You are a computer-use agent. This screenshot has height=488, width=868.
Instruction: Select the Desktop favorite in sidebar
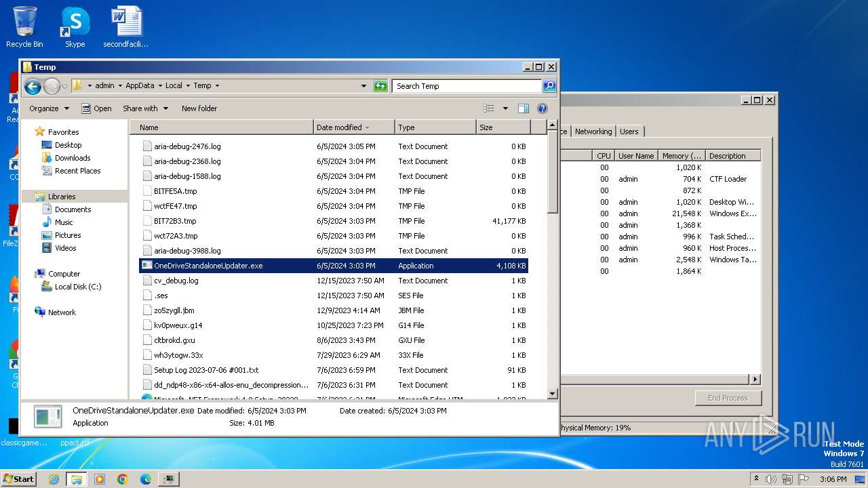coord(68,145)
